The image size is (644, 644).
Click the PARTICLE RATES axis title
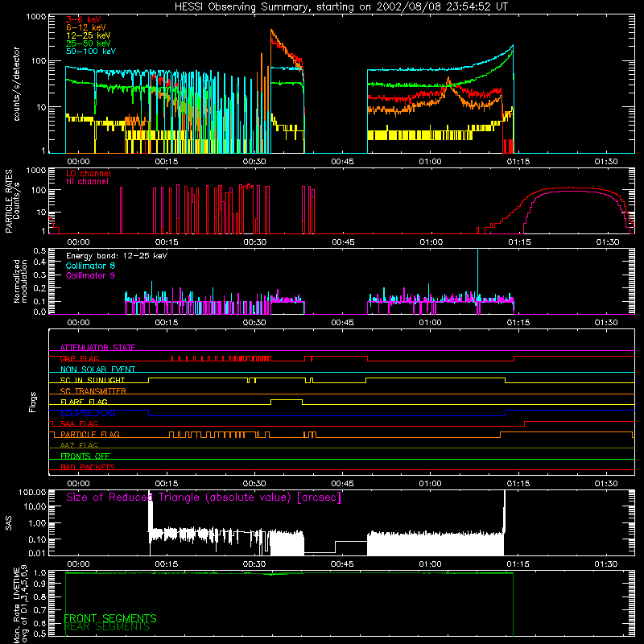[9, 201]
